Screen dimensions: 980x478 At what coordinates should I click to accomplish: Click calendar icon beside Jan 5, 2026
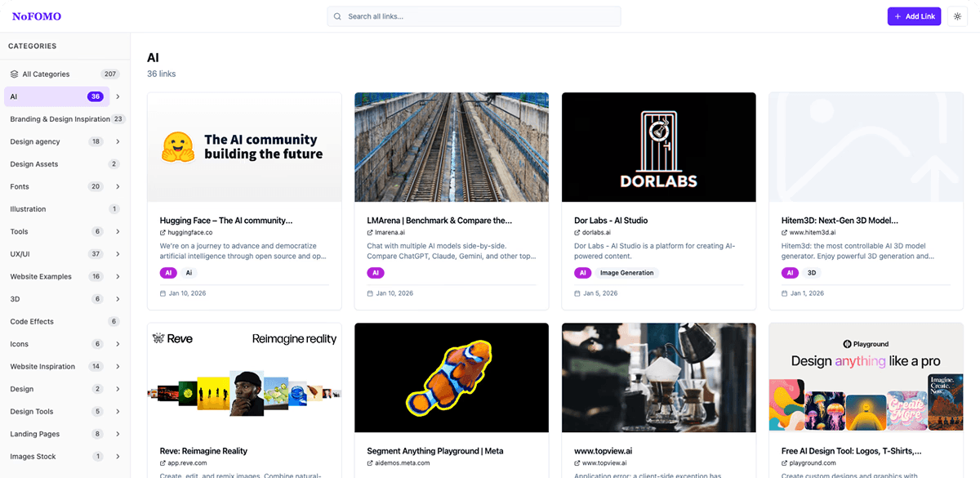point(577,293)
